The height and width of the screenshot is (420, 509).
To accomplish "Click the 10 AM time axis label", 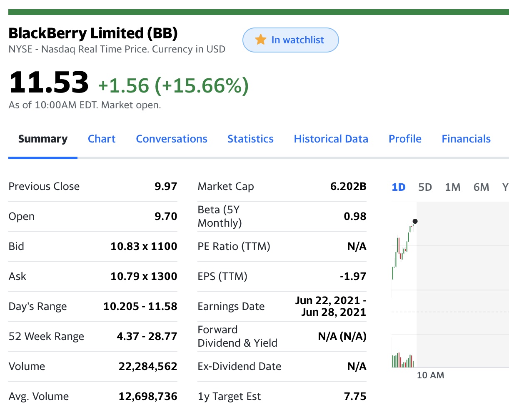I will click(x=430, y=375).
